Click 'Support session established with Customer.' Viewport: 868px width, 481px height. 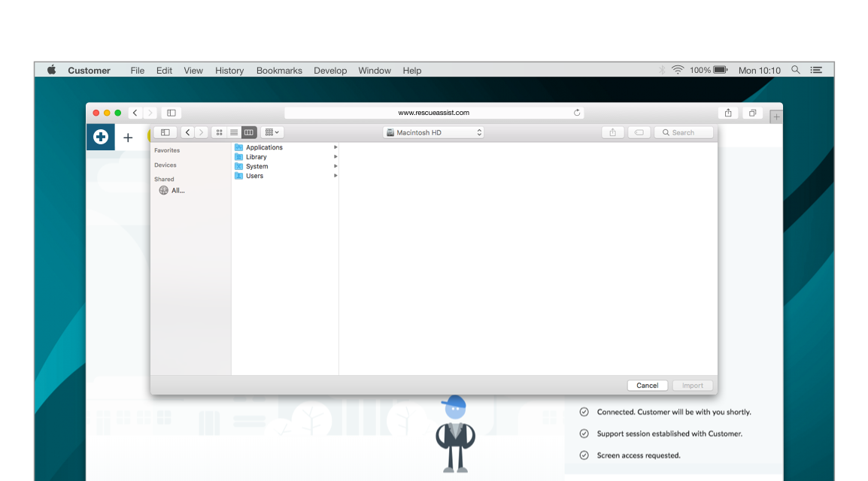[x=669, y=434]
